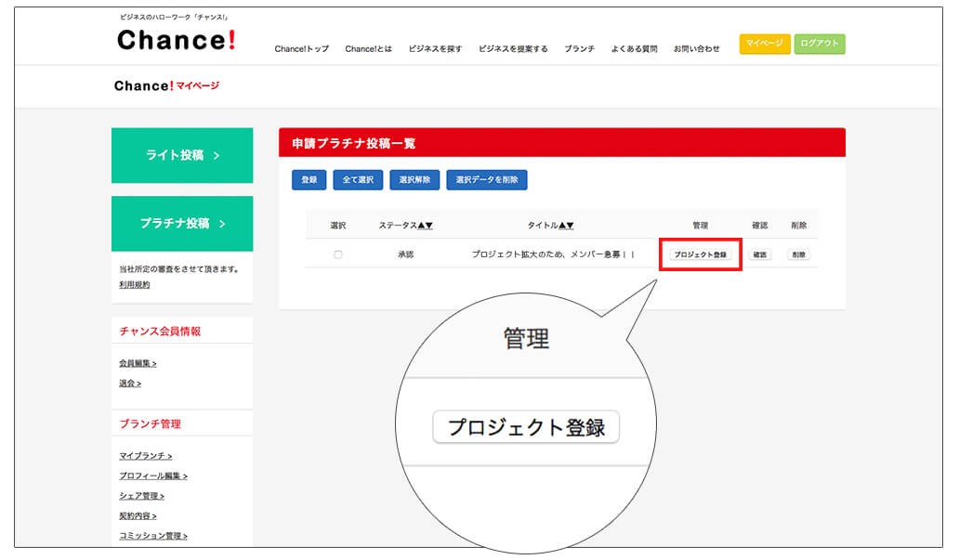
Task: Click the yellow マイページ button
Action: pos(765,44)
